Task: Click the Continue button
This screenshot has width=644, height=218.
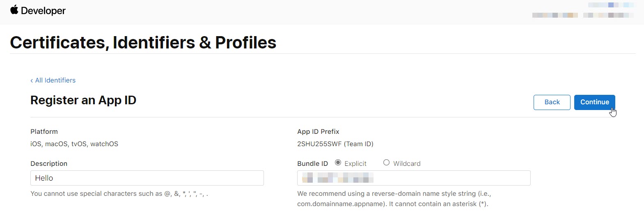Action: 594,102
